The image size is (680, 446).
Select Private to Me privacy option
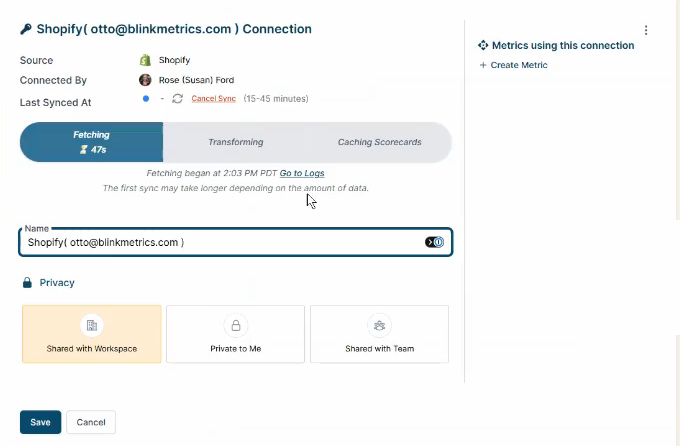point(235,334)
